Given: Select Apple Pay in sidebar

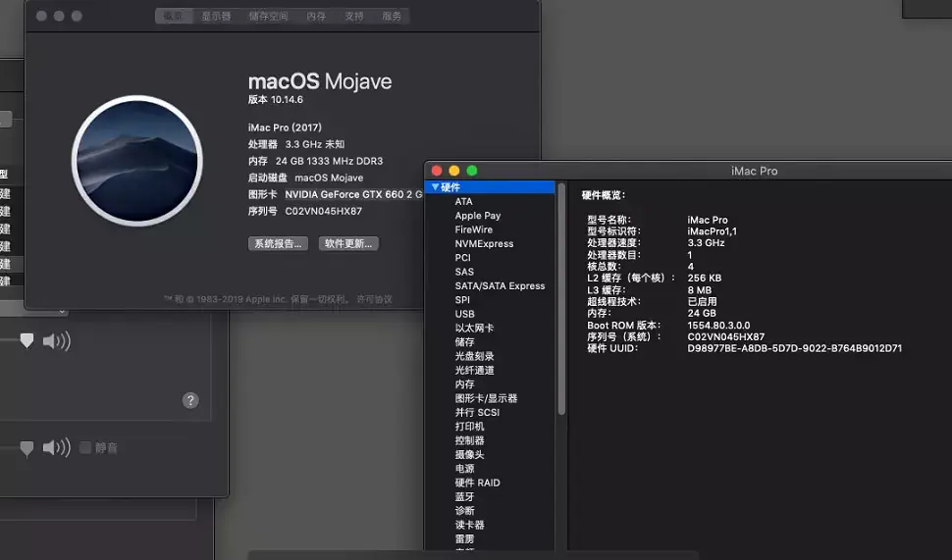Looking at the screenshot, I should tap(478, 216).
